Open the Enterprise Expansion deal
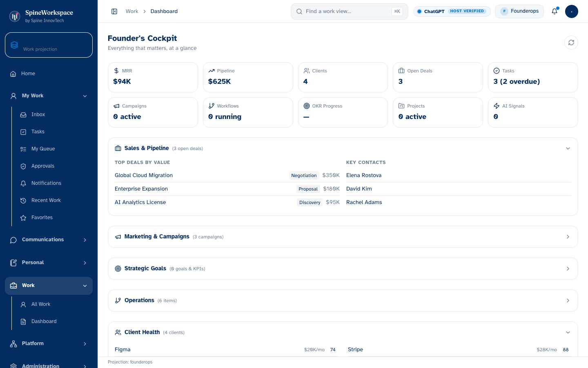Viewport: 588px width, 368px height. (227, 189)
